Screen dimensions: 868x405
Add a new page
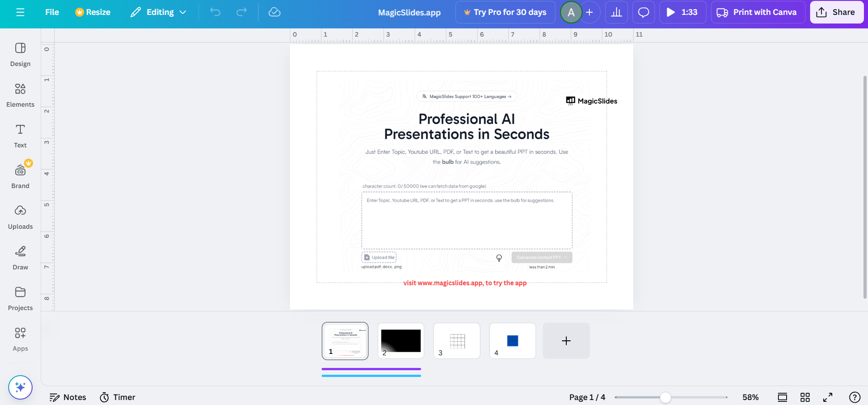click(566, 341)
